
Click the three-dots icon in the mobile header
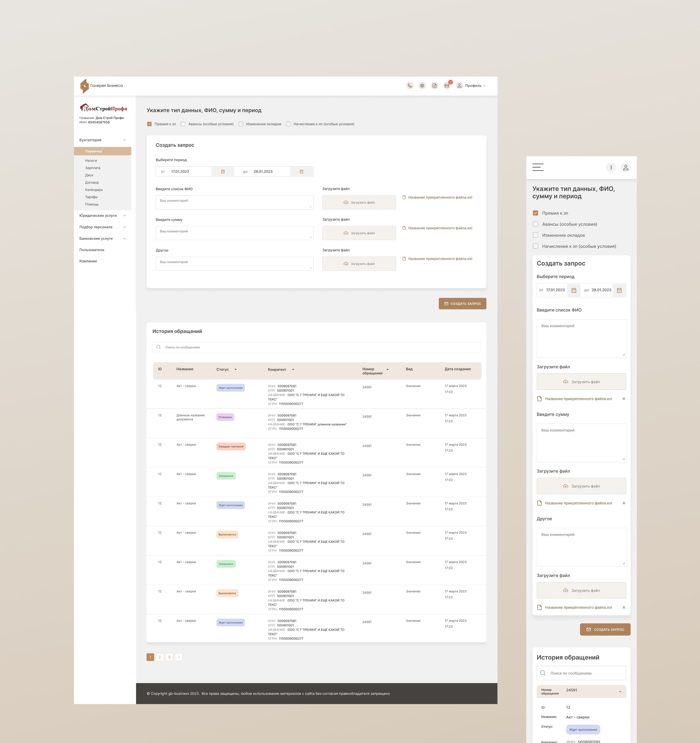coord(611,167)
